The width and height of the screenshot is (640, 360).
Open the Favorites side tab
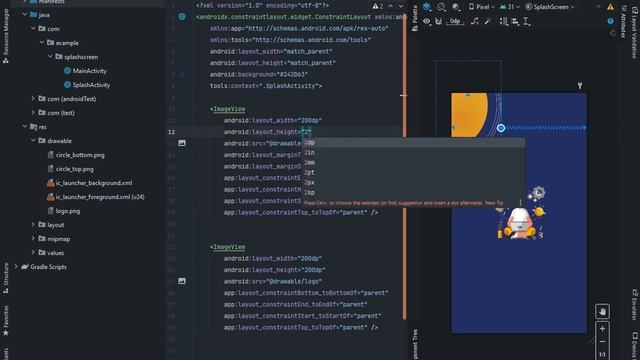[6, 321]
